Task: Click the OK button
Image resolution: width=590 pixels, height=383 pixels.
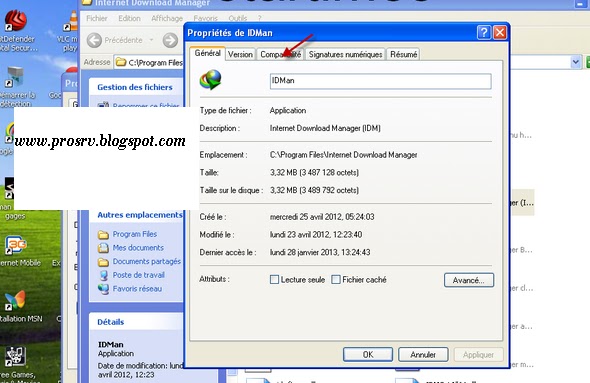Action: coord(368,354)
